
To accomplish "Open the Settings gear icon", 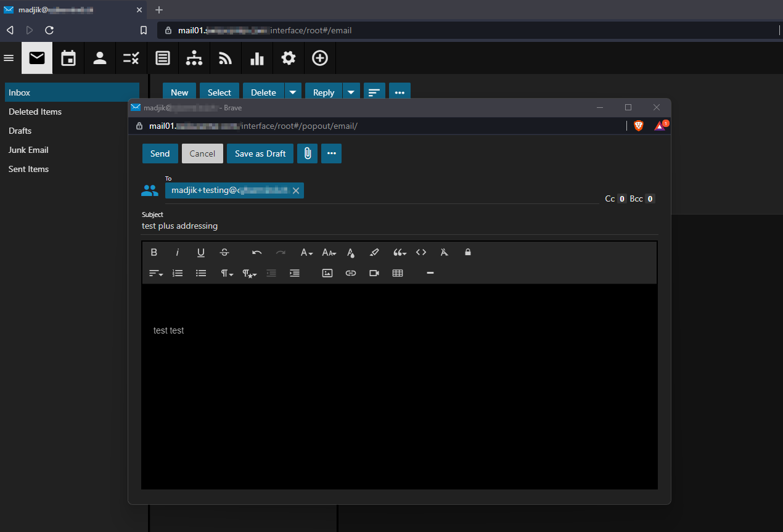I will coord(289,59).
